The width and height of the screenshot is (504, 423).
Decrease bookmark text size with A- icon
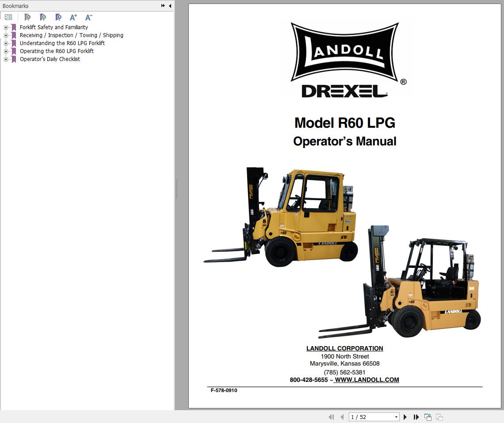click(x=88, y=17)
